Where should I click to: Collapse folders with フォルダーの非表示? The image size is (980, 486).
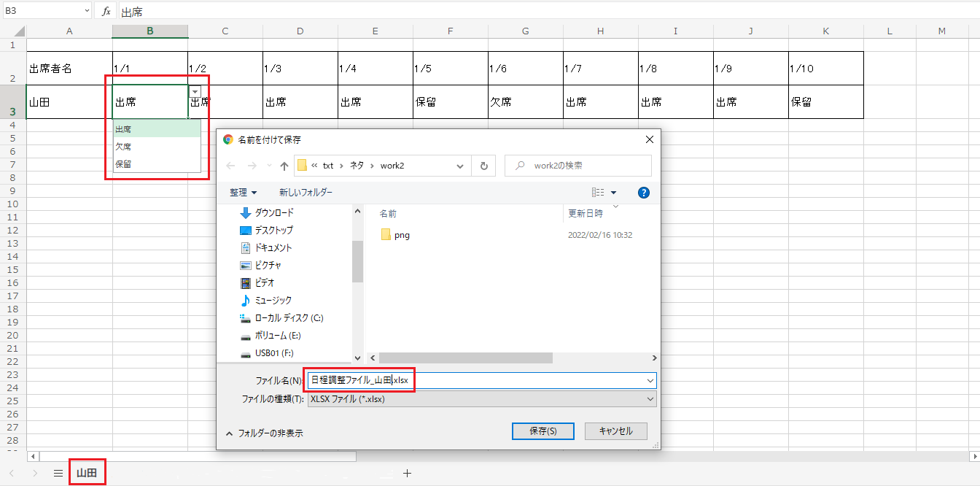coord(264,433)
